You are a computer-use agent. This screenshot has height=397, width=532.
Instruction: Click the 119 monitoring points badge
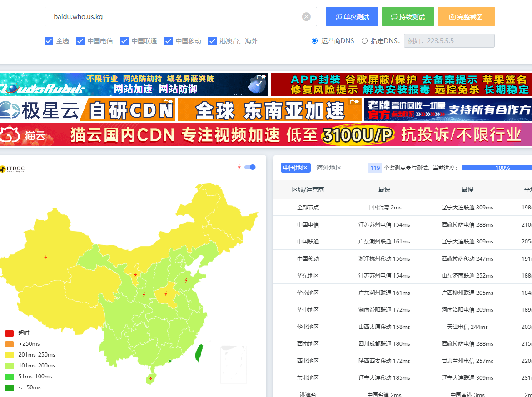point(375,168)
